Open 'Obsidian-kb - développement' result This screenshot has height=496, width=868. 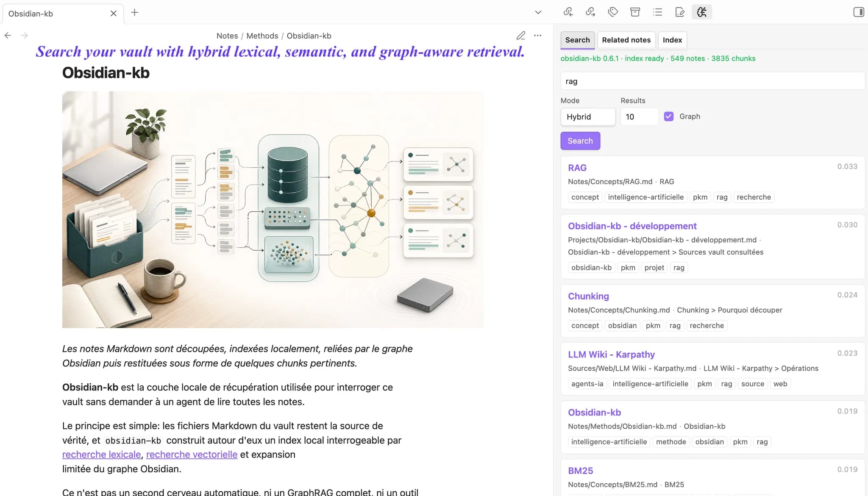(632, 226)
